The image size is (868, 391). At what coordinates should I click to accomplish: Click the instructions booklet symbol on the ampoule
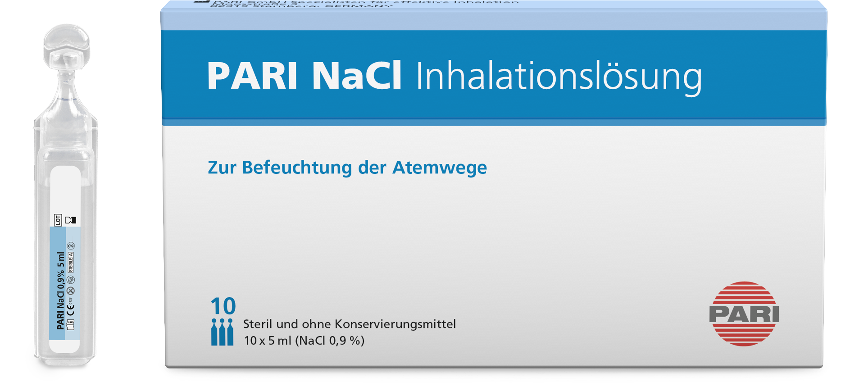pyautogui.click(x=71, y=324)
